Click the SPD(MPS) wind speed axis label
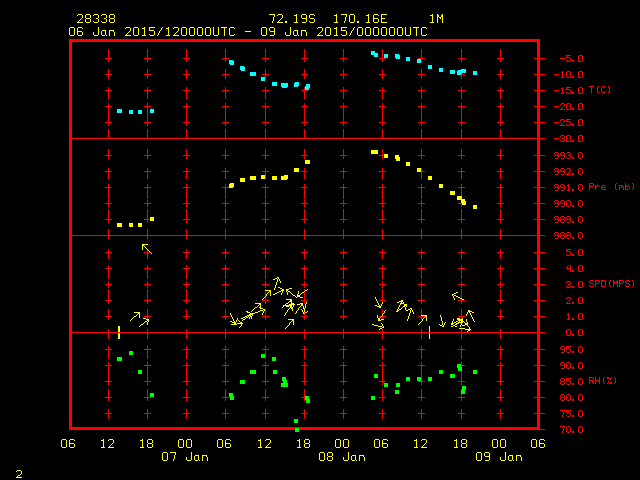The width and height of the screenshot is (640, 480). click(x=611, y=283)
